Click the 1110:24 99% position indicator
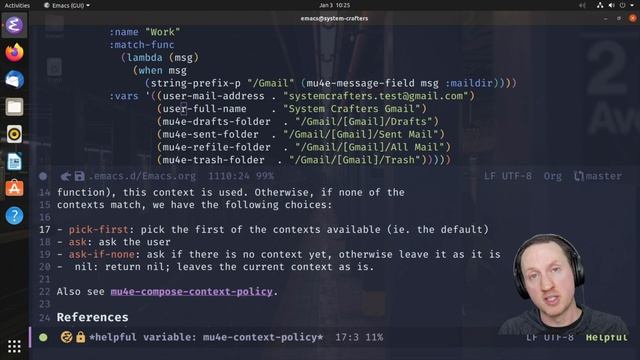The height and width of the screenshot is (360, 640). pyautogui.click(x=241, y=176)
